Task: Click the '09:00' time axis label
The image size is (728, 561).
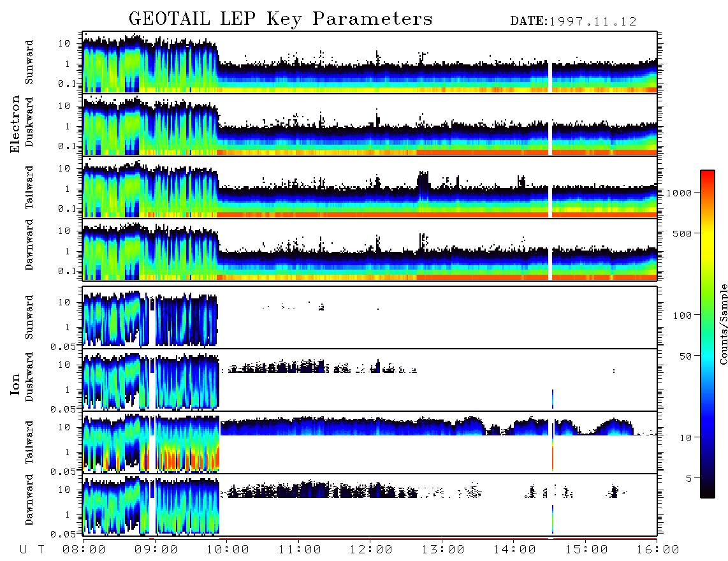Action: 156,550
